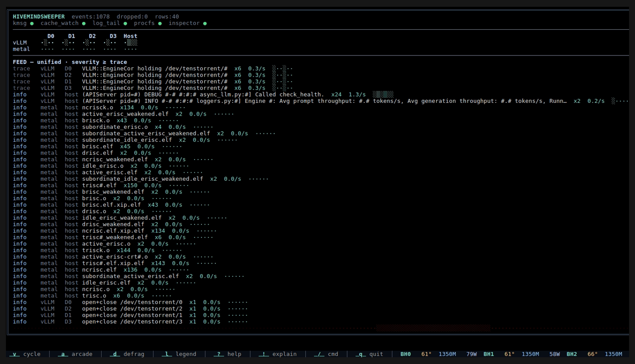Screen dimensions: 635x364
Task: Select the 'brisck.o x43' row
Action: 96,120
